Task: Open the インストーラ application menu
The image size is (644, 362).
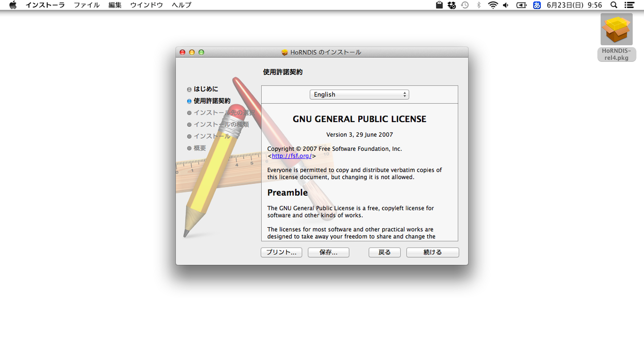Action: (45, 5)
